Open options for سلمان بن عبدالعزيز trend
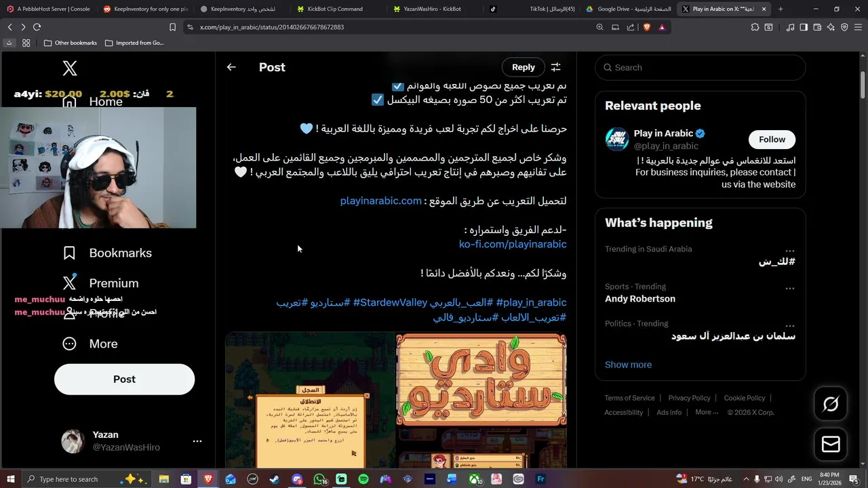Image resolution: width=868 pixels, height=488 pixels. (x=789, y=325)
